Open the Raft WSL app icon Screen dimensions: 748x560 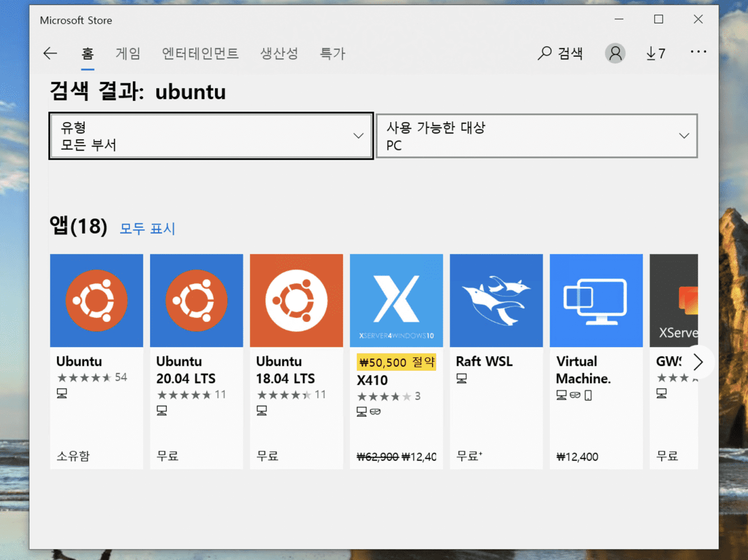(x=496, y=301)
